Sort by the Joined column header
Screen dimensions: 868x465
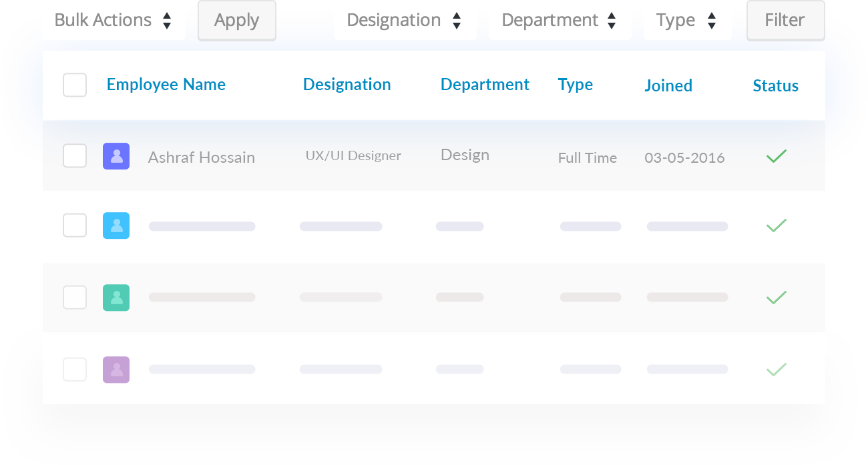(x=668, y=85)
